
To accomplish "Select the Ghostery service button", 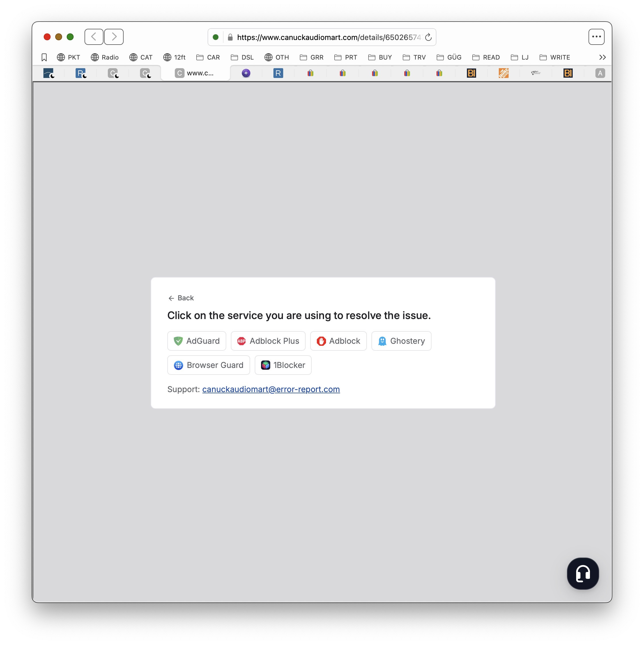I will [x=401, y=341].
